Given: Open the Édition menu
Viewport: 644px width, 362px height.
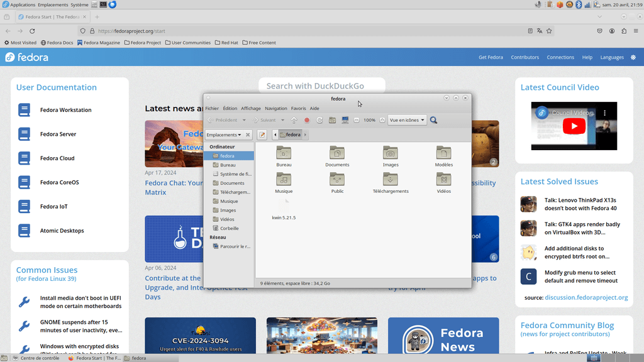Looking at the screenshot, I should [230, 108].
